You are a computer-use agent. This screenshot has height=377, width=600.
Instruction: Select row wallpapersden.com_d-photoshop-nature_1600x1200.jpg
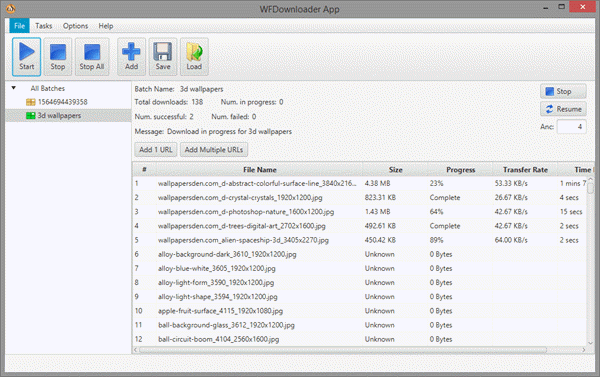(360, 212)
